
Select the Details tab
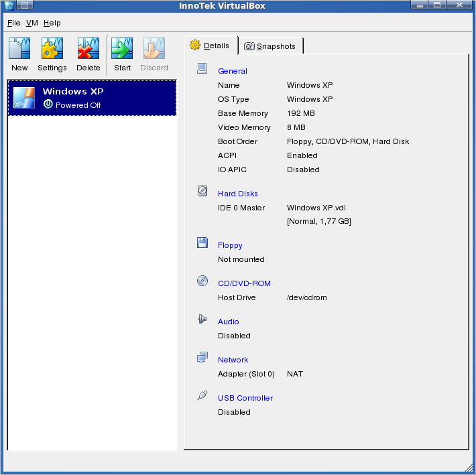tap(210, 46)
